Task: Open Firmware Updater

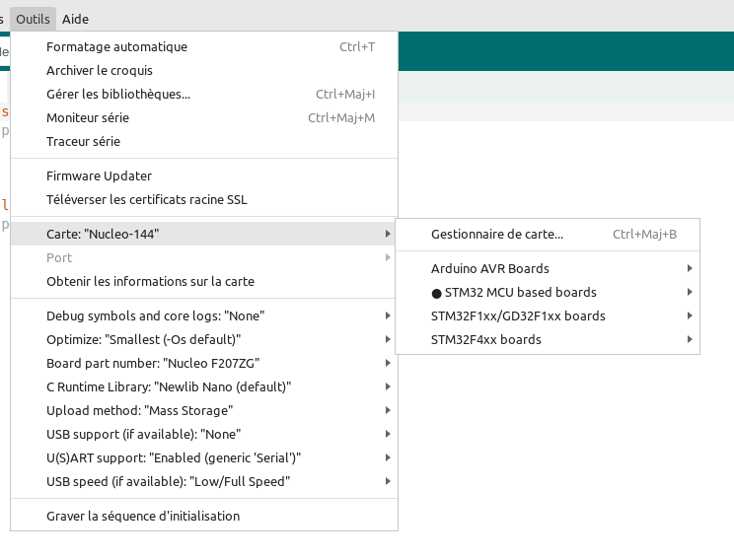Action: coord(99,175)
